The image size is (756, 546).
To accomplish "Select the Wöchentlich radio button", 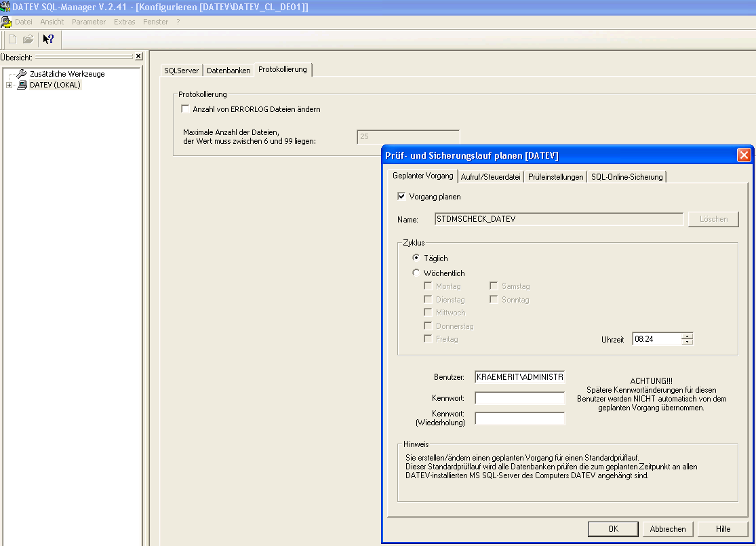I will pyautogui.click(x=416, y=273).
